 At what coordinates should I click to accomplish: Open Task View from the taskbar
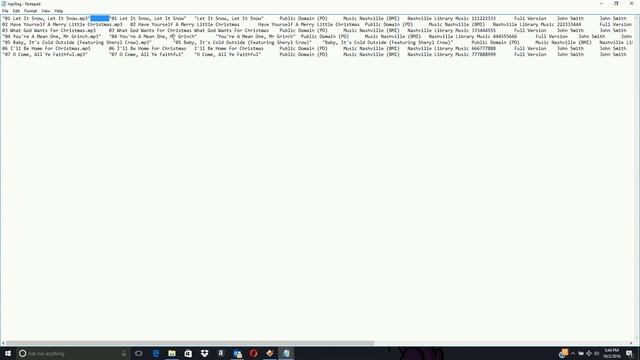(x=139, y=353)
